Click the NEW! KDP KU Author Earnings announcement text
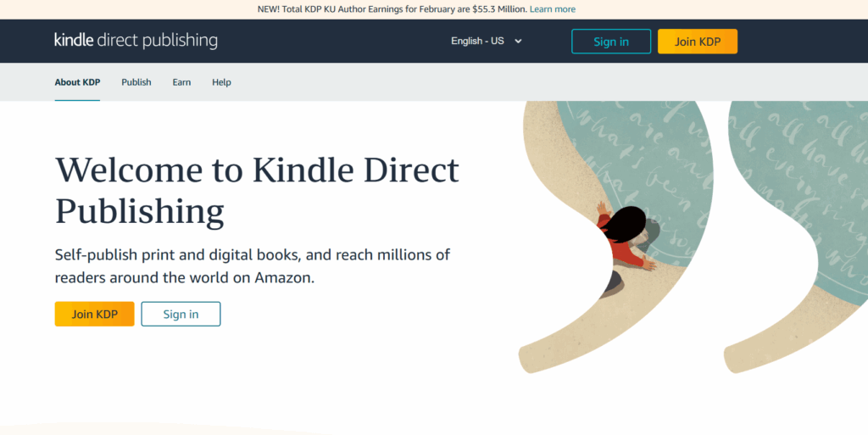Viewport: 868px width, 435px height. pyautogui.click(x=392, y=9)
